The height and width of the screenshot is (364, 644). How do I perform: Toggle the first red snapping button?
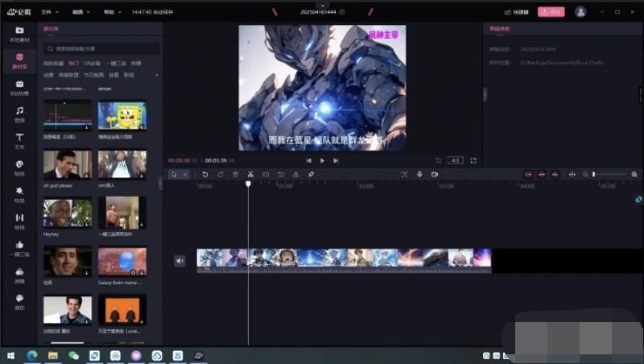[x=529, y=174]
